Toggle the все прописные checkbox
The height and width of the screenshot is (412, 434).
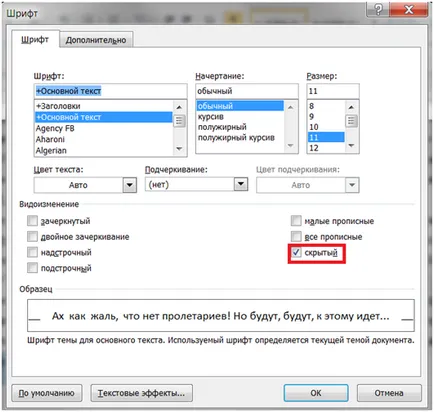[x=296, y=237]
